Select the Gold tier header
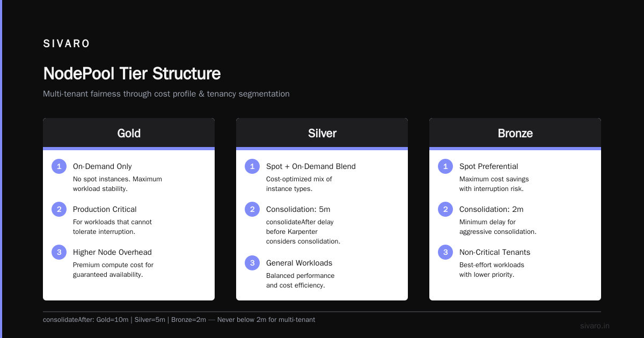This screenshot has width=644, height=338. [x=129, y=133]
